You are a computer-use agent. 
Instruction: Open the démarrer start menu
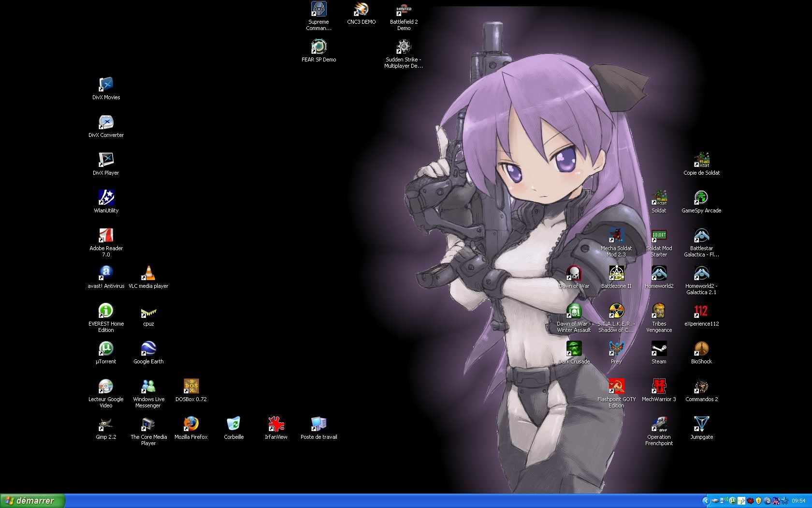[x=32, y=501]
